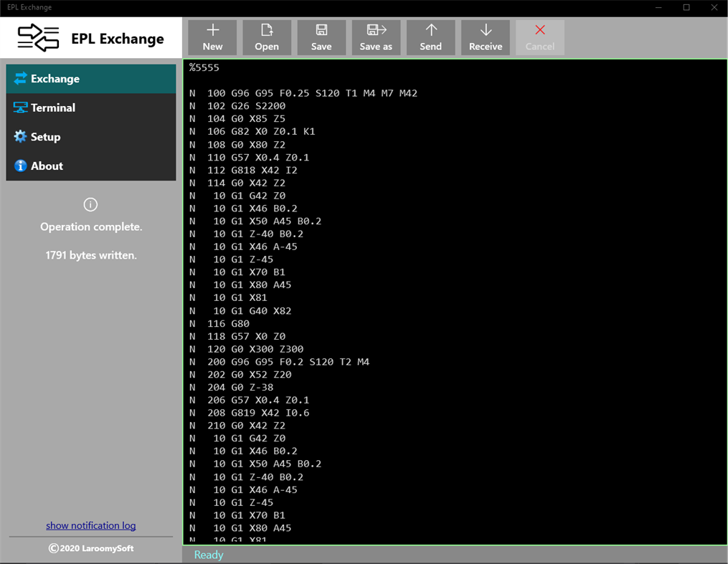Click the Cancel X icon in the toolbar
Image resolution: width=728 pixels, height=564 pixels.
pos(539,37)
